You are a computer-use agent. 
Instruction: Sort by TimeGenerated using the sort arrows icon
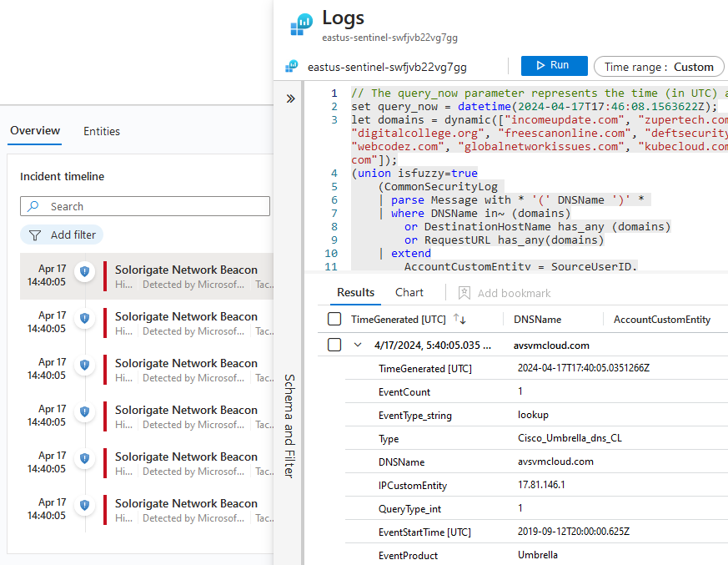459,319
